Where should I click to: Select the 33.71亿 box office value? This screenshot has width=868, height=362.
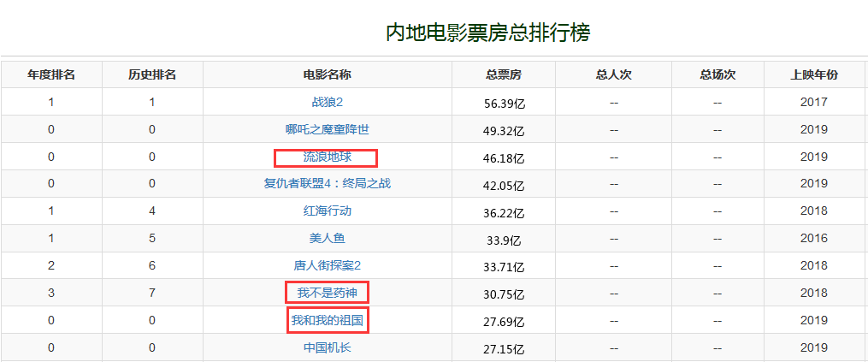504,268
